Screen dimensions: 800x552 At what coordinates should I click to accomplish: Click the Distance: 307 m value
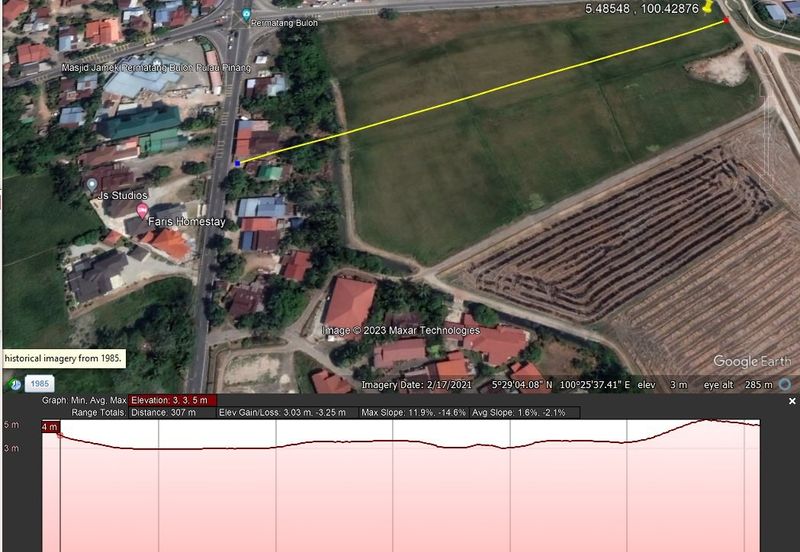172,412
